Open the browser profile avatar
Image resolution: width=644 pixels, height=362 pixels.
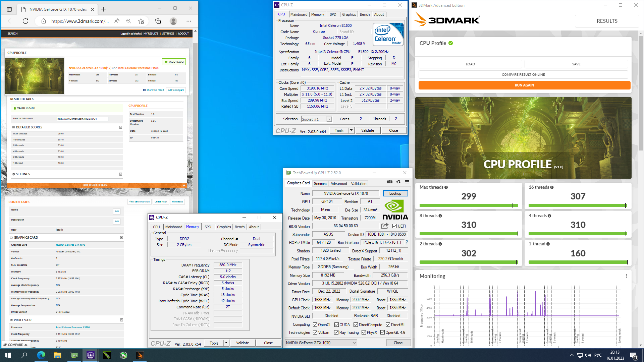click(x=173, y=21)
